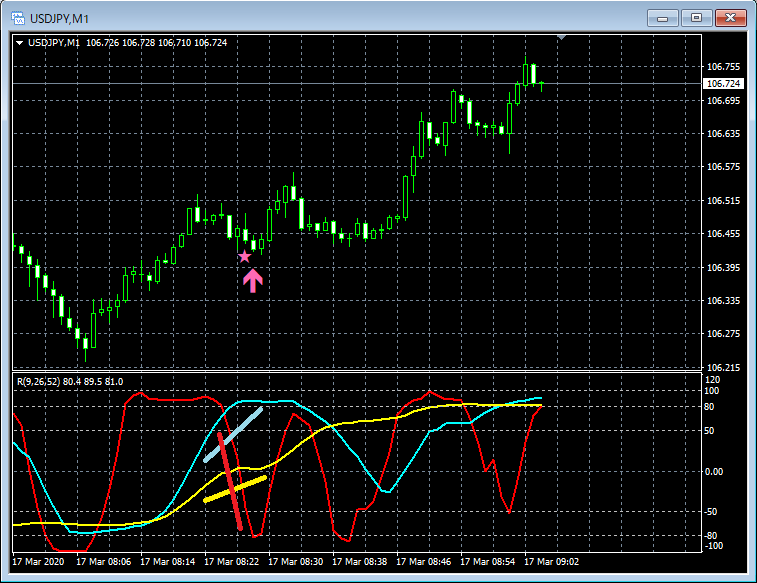The width and height of the screenshot is (757, 583).
Task: Minimize the USDJPY,M1 chart window
Action: click(x=662, y=18)
